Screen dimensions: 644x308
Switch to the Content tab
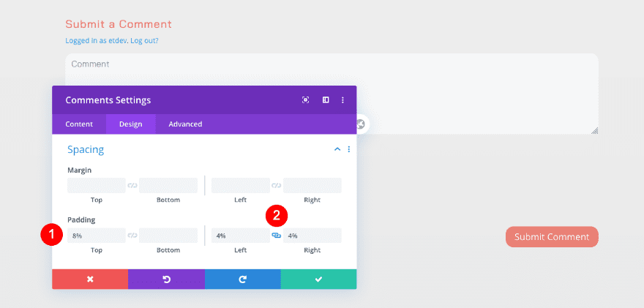[79, 124]
